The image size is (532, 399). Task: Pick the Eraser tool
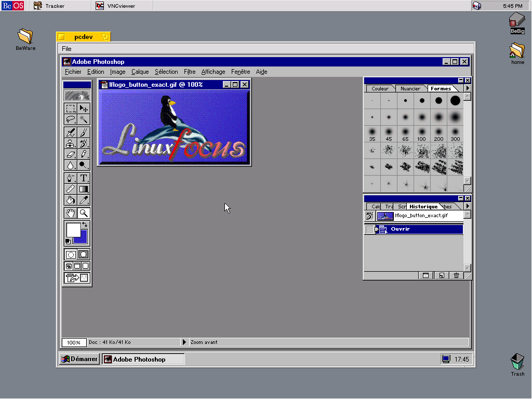pyautogui.click(x=70, y=154)
